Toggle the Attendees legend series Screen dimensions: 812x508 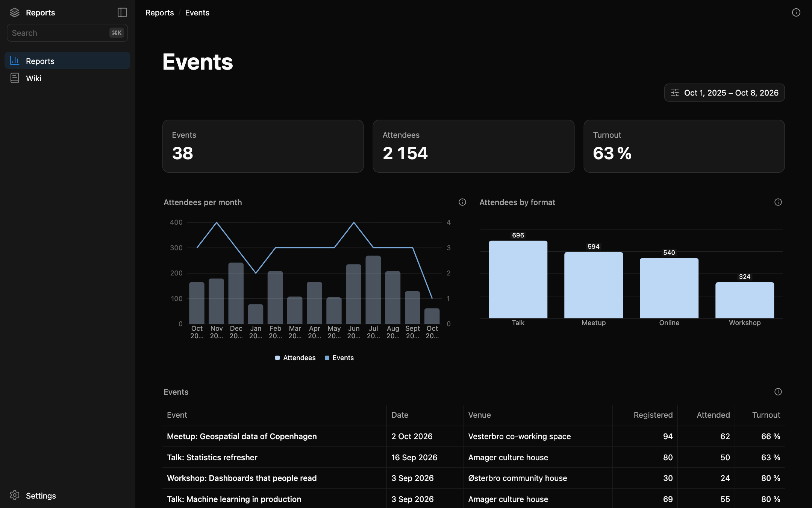(295, 357)
